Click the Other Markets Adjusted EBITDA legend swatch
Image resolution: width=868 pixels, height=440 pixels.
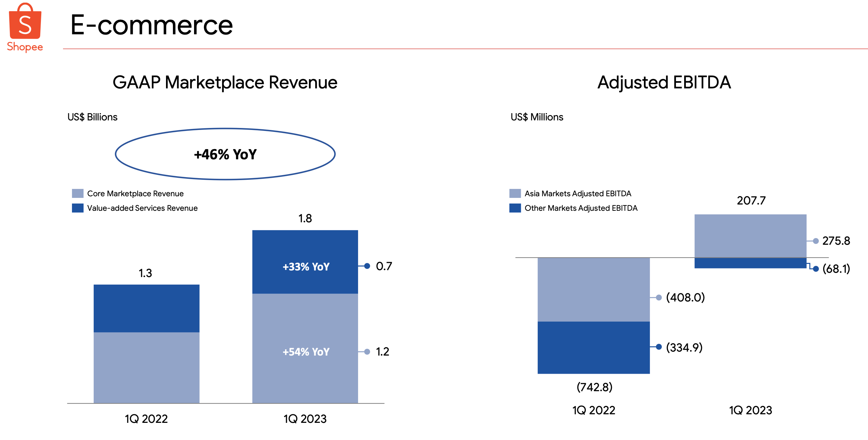515,208
